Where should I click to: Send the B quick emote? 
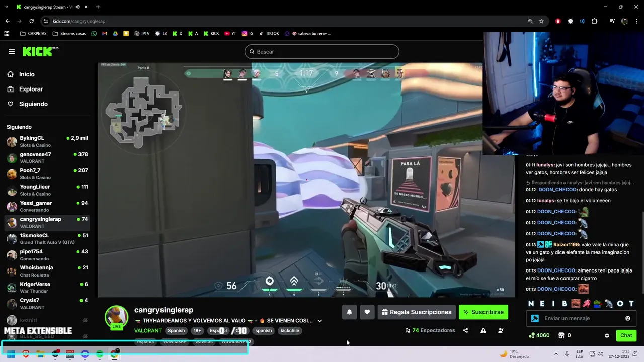pos(565,304)
